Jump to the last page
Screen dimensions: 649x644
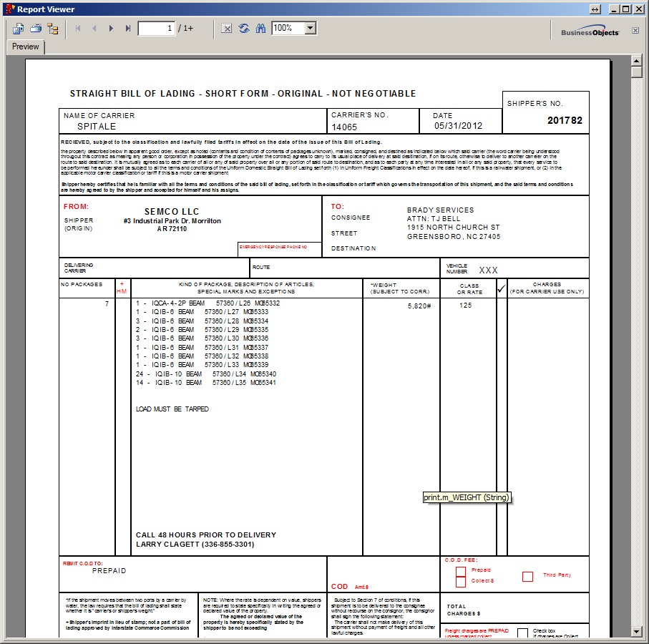127,29
